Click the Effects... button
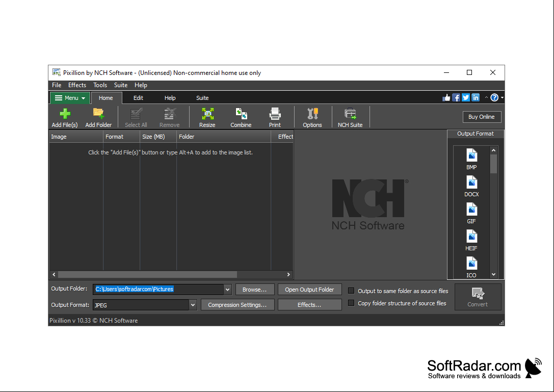 pos(309,305)
